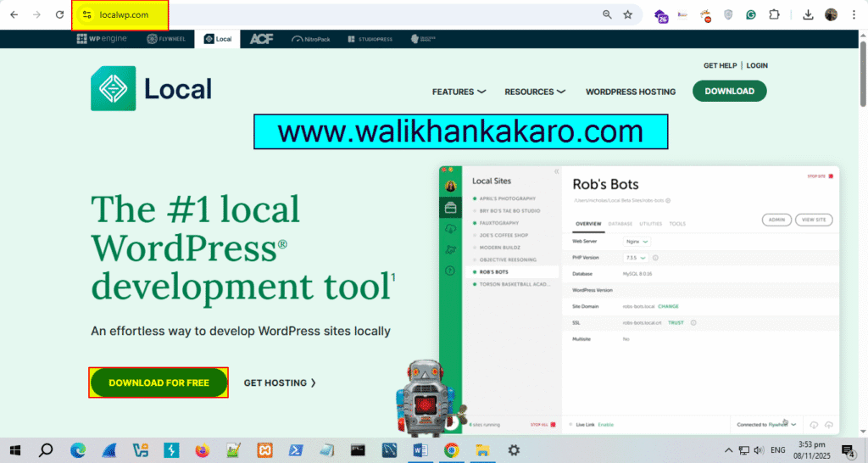The height and width of the screenshot is (463, 868).
Task: Expand the RESOURCES menu
Action: click(535, 92)
